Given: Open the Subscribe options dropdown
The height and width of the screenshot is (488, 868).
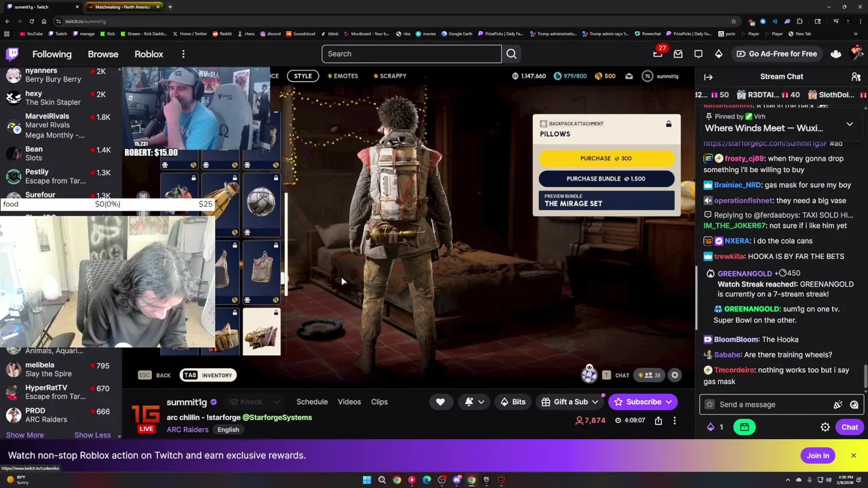Looking at the screenshot, I should pyautogui.click(x=668, y=402).
